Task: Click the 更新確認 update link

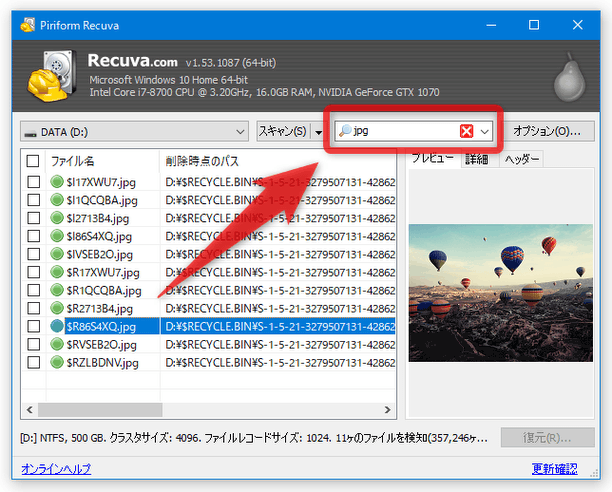Action: (x=555, y=468)
